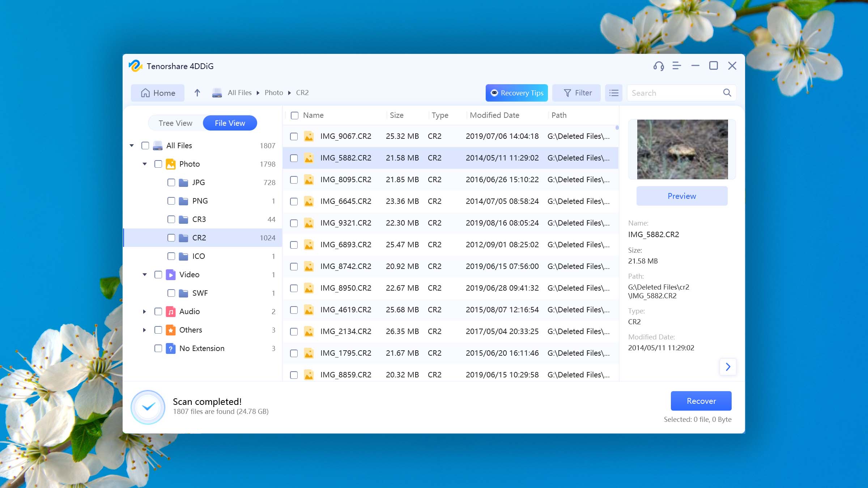Click the CR3 folder icon

(184, 219)
